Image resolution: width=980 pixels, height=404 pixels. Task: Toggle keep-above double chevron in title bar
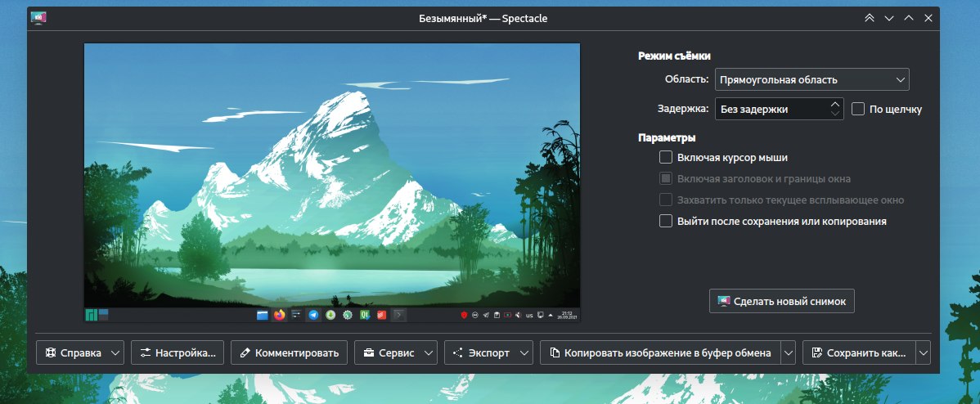pyautogui.click(x=869, y=18)
